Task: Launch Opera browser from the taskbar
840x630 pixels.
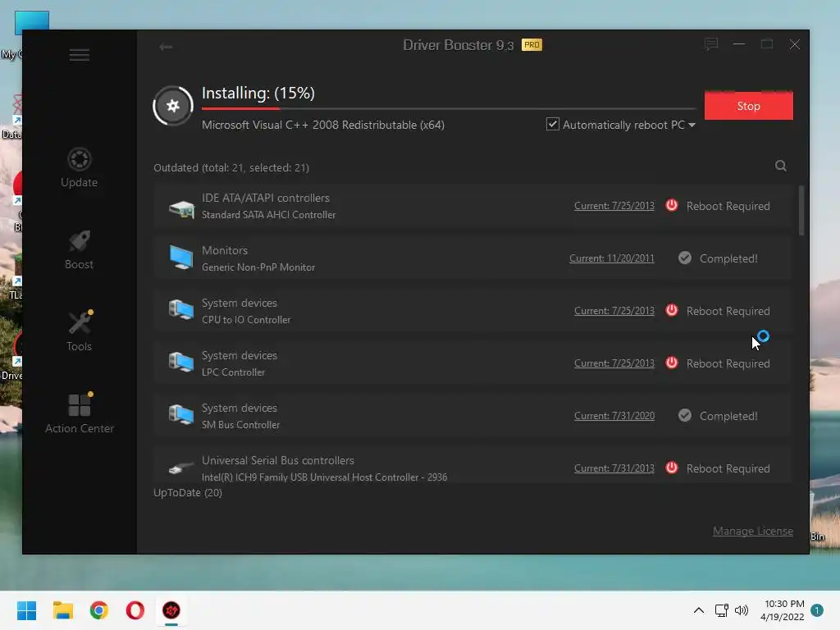Action: [x=135, y=610]
